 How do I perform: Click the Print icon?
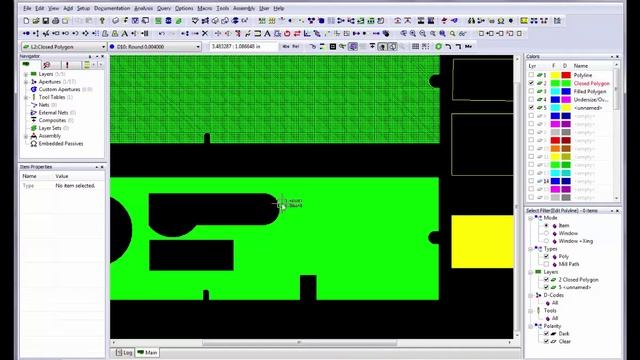pos(56,20)
